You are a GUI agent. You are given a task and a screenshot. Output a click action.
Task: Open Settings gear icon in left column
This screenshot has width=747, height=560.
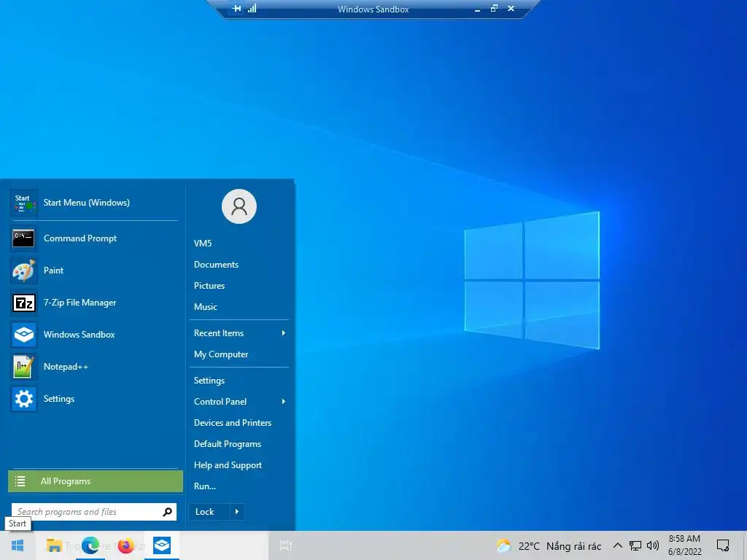(x=23, y=399)
